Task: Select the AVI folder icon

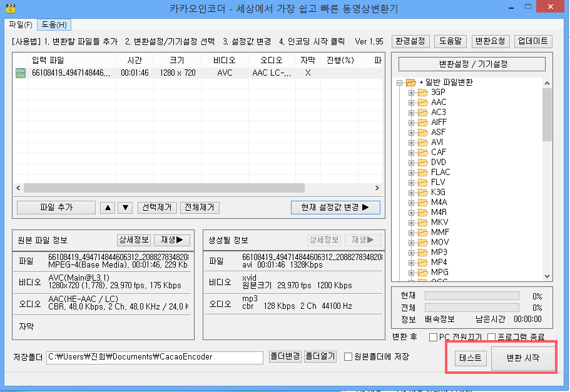Action: click(x=422, y=143)
